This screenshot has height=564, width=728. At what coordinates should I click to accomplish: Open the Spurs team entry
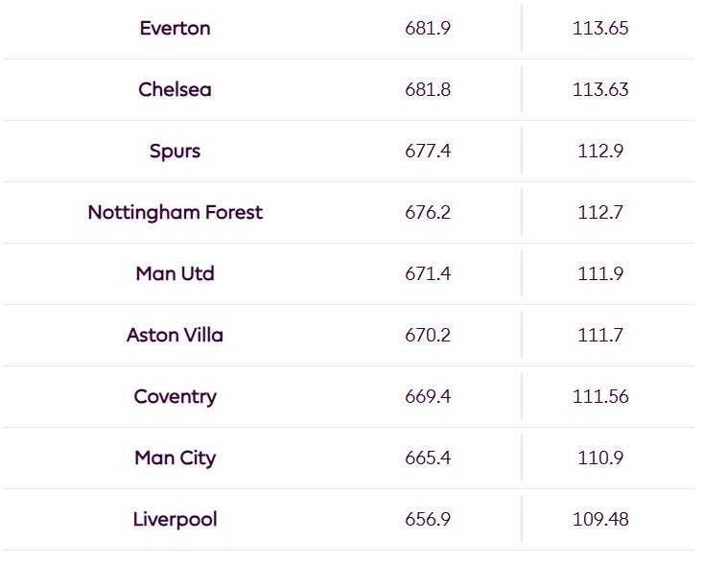175,152
